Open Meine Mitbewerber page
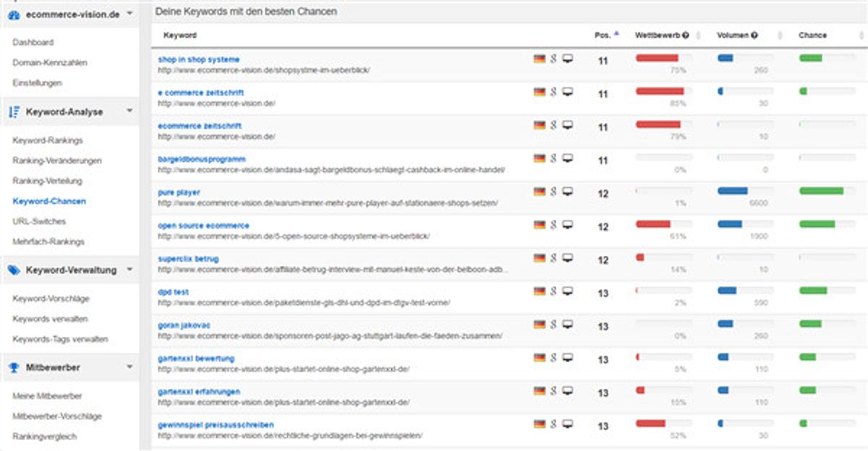 (x=47, y=396)
